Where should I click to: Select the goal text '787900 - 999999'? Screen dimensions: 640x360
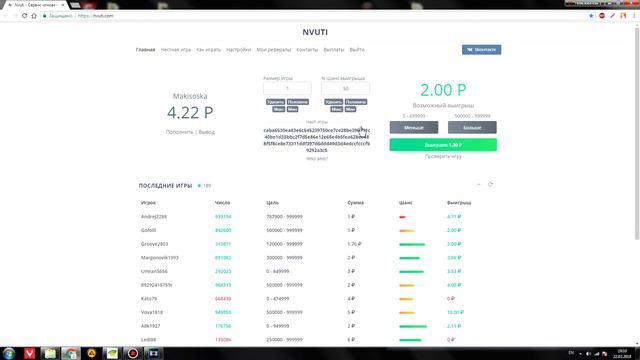pos(284,217)
